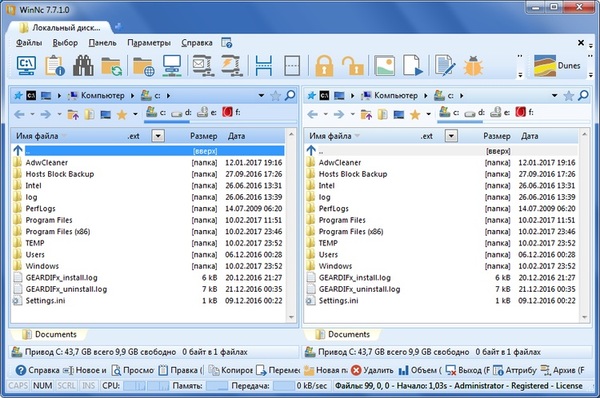Click right panel forward arrow
This screenshot has width=600, height=398.
(339, 114)
